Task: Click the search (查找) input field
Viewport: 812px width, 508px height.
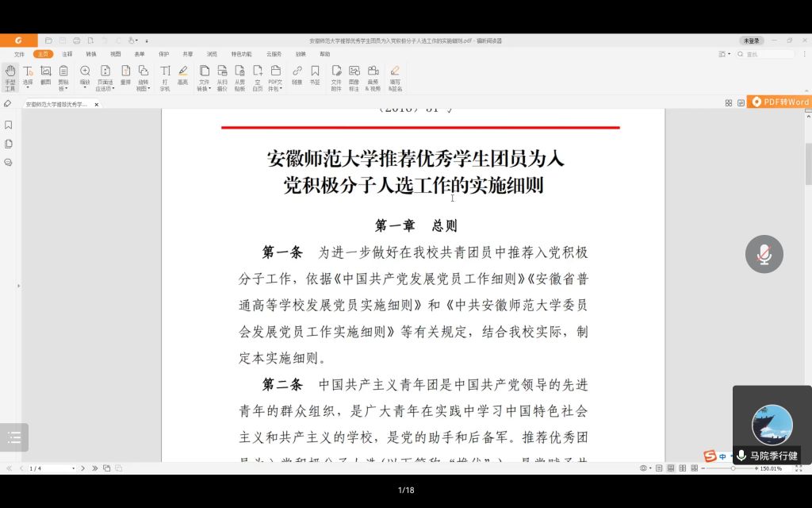Action: click(768, 54)
